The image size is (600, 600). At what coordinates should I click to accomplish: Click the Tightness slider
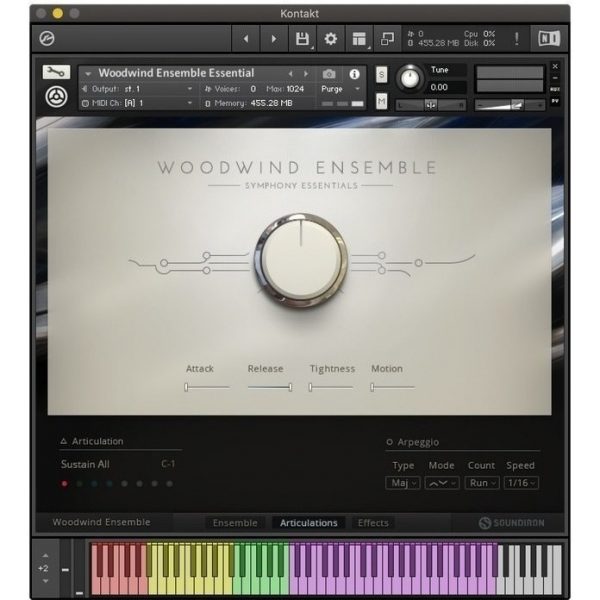(331, 387)
